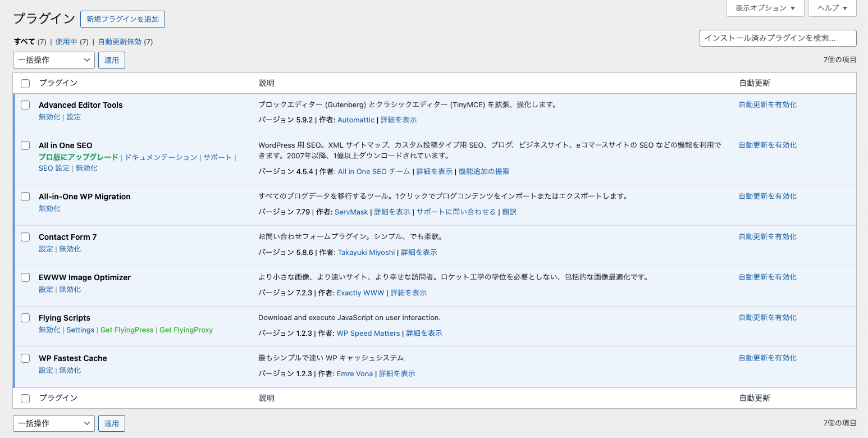
Task: Expand the ヘルプ panel
Action: pos(832,8)
